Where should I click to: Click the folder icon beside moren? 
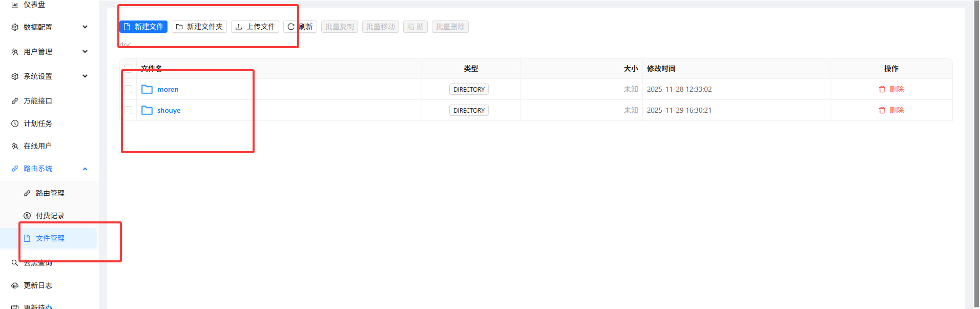(x=147, y=89)
